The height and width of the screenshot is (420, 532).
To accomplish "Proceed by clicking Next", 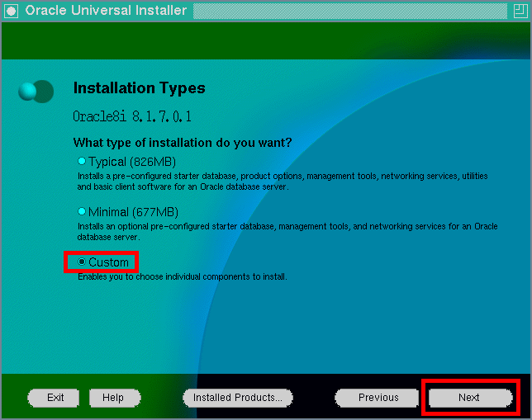I will point(469,398).
